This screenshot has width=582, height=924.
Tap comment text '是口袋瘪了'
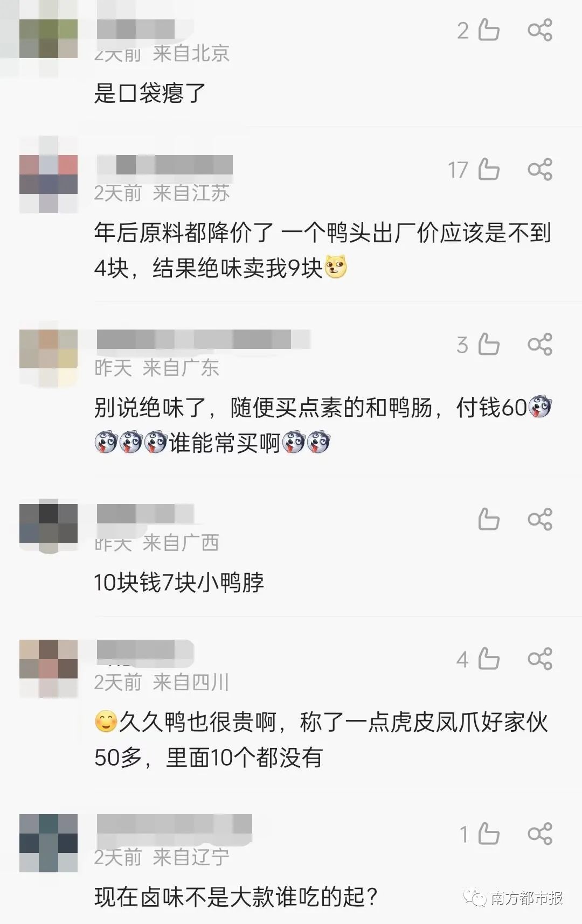pyautogui.click(x=150, y=93)
